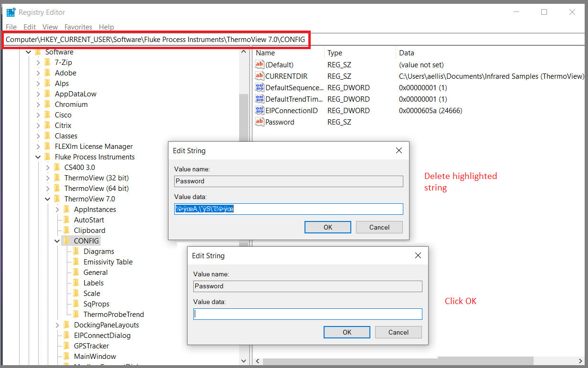Click the CURRENTDIR string value icon
The width and height of the screenshot is (588, 368).
click(260, 76)
